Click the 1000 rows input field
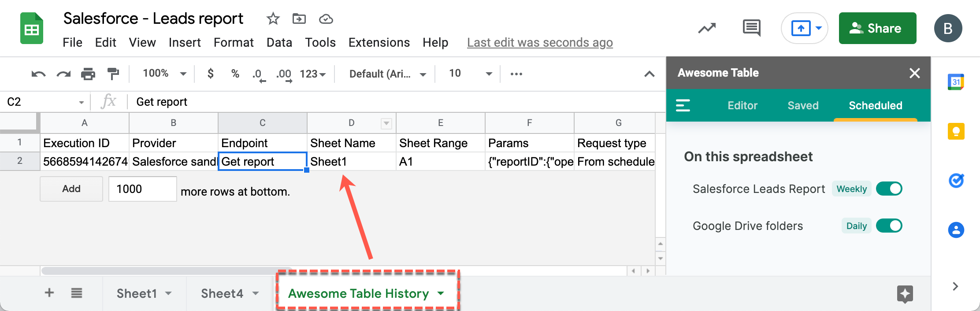 click(143, 189)
